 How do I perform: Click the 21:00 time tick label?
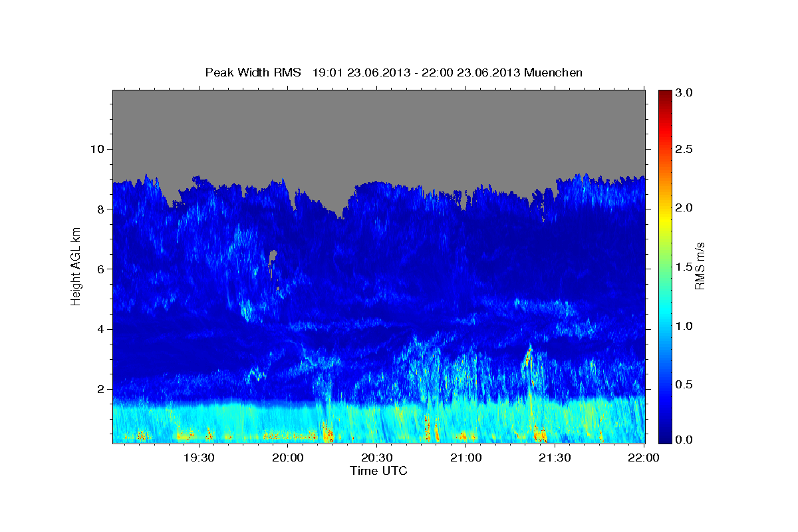coord(465,458)
